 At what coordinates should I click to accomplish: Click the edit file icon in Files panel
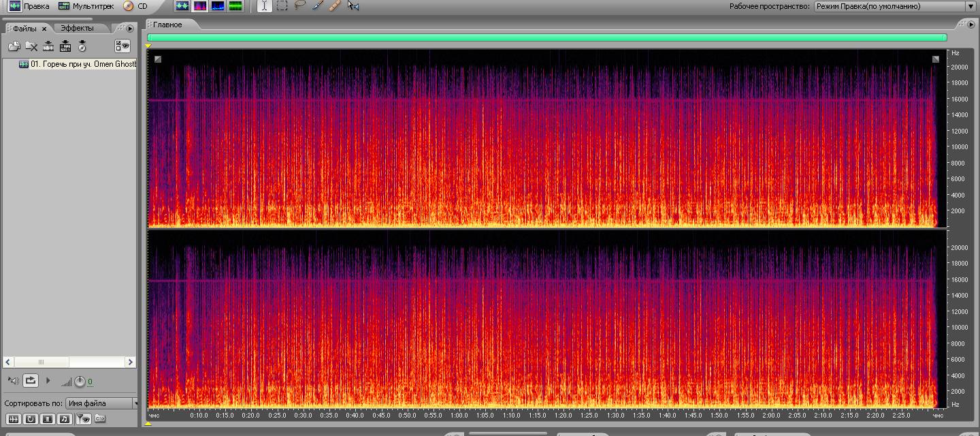[48, 46]
